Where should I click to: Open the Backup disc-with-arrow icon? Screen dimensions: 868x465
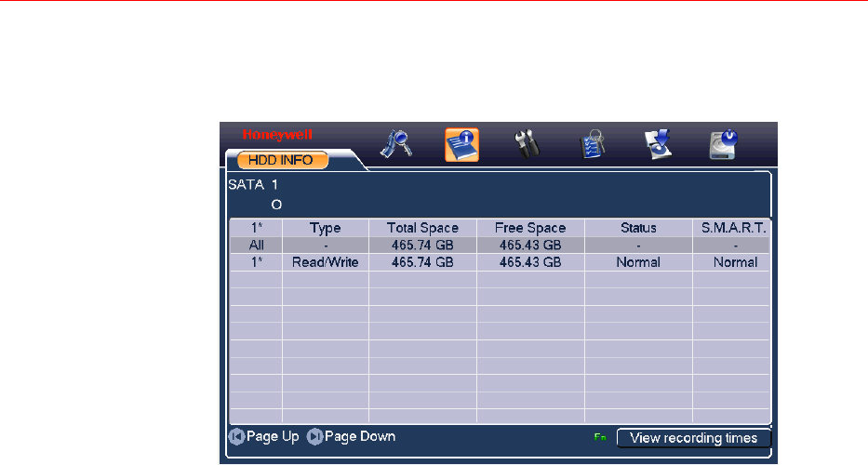pyautogui.click(x=658, y=144)
